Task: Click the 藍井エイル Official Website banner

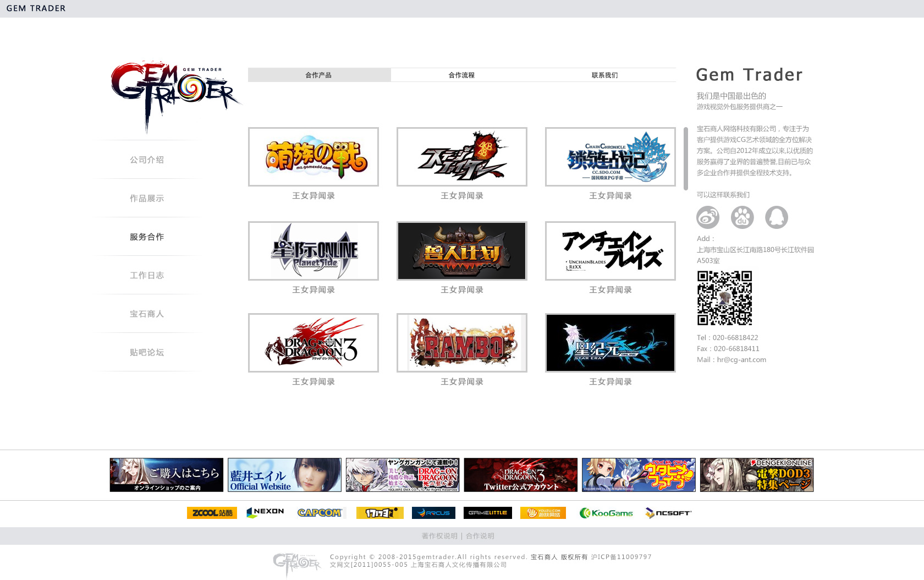Action: pyautogui.click(x=284, y=475)
